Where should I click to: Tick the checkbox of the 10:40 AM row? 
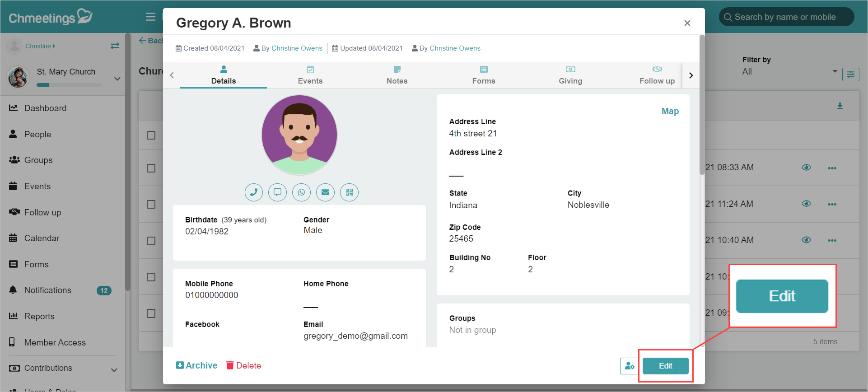click(x=151, y=241)
